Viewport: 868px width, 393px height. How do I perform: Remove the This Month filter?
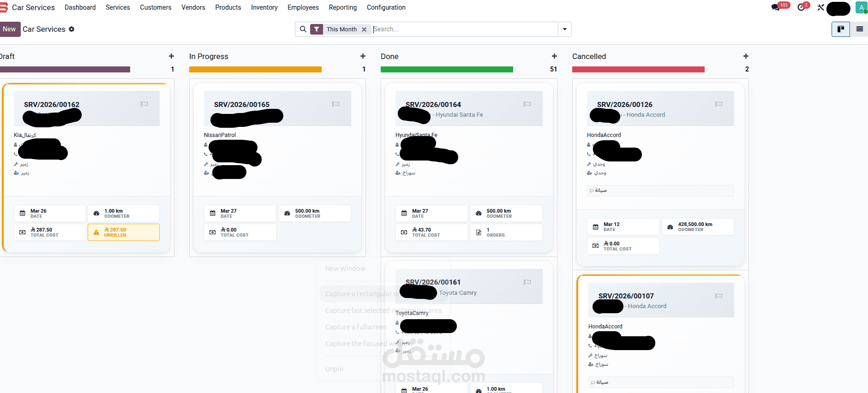click(364, 30)
